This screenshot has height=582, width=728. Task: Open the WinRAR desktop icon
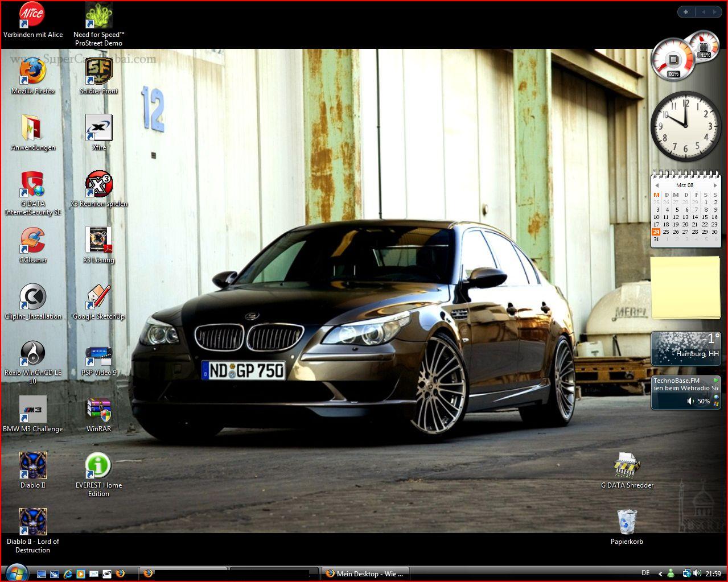[x=98, y=410]
